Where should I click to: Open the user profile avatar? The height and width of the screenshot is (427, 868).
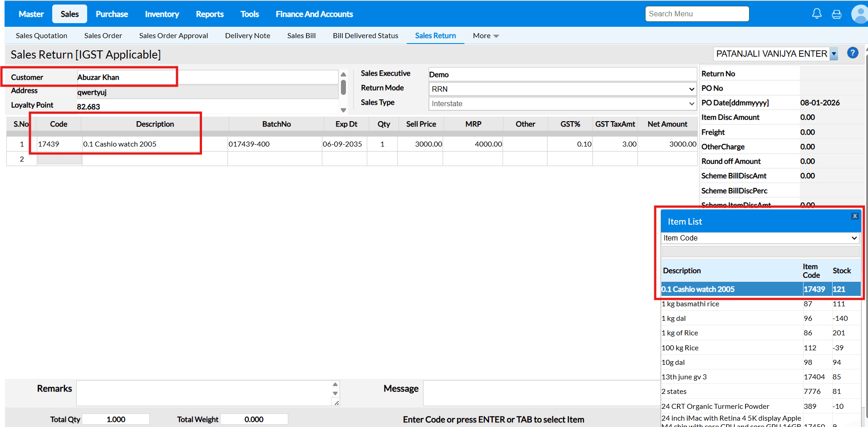coord(859,14)
